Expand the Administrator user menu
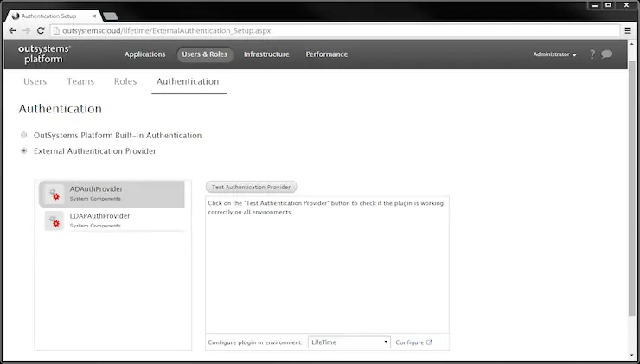640x364 pixels. 554,54
